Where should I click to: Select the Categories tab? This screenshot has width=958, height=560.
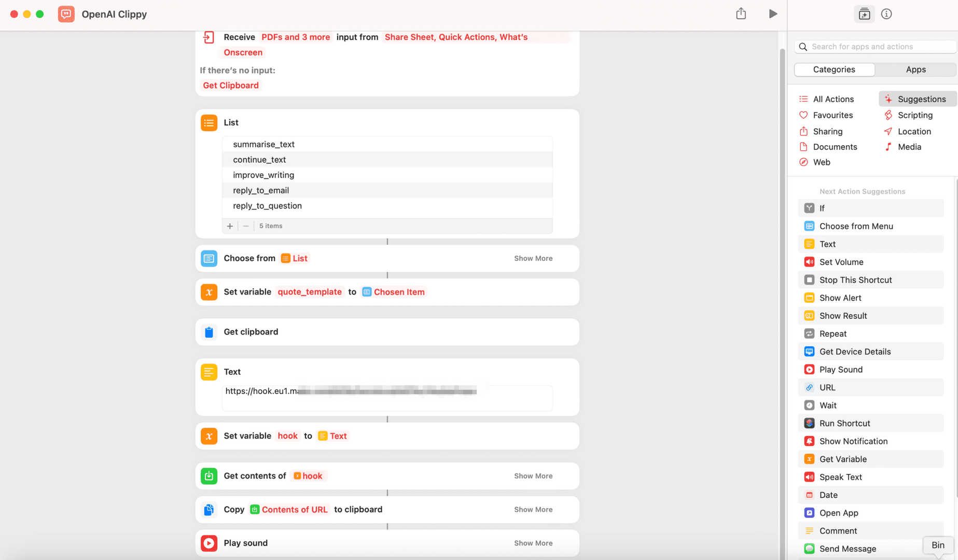pyautogui.click(x=834, y=69)
